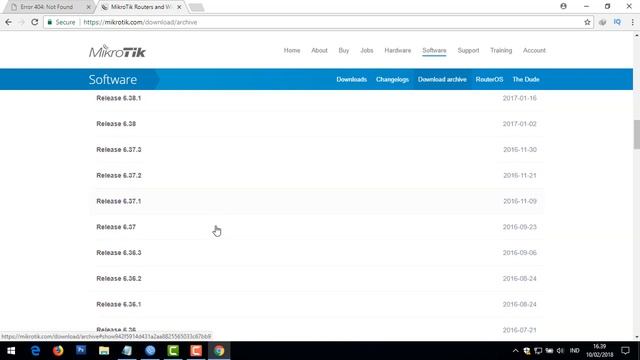Open Windows Start menu

point(11,351)
